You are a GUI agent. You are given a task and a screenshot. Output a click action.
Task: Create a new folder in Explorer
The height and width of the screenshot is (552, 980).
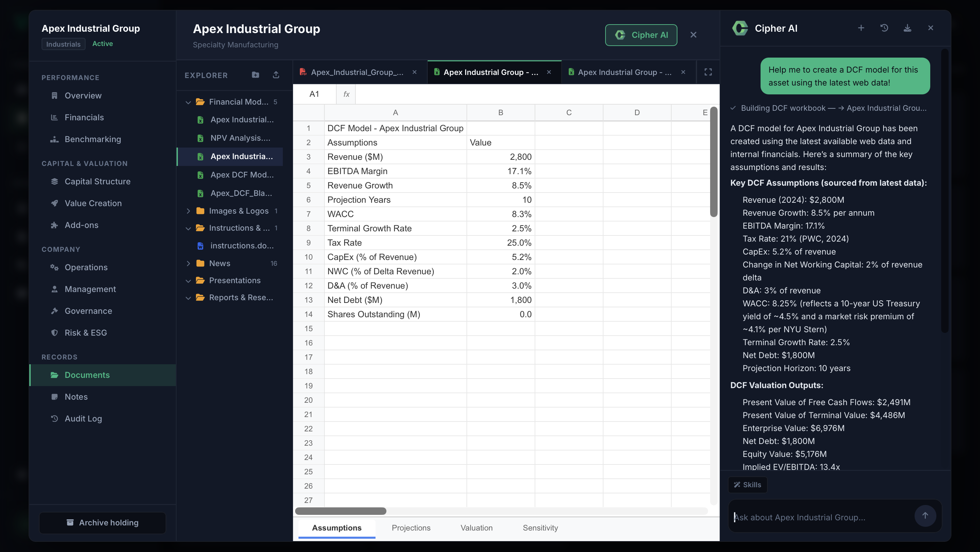tap(255, 75)
